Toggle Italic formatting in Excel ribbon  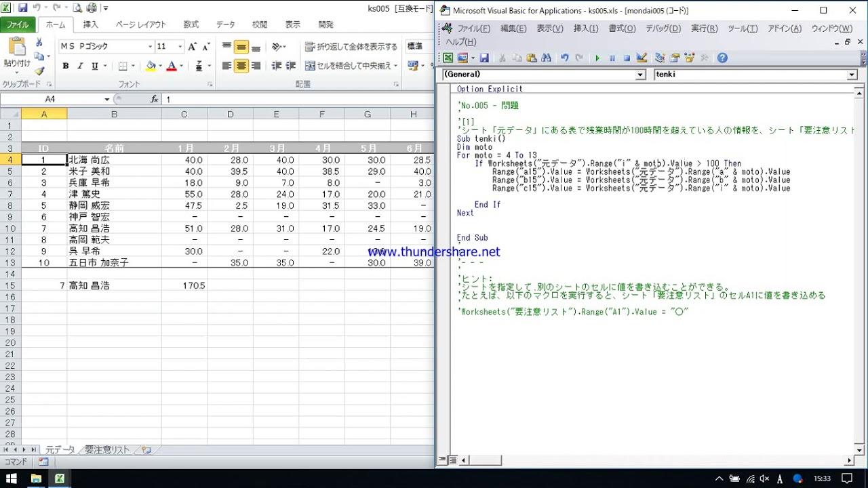point(80,66)
